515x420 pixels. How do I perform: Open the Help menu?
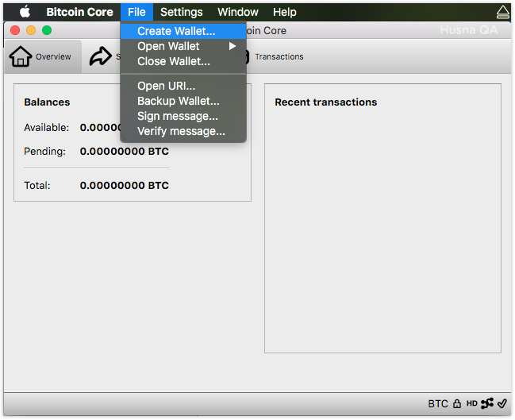(284, 12)
